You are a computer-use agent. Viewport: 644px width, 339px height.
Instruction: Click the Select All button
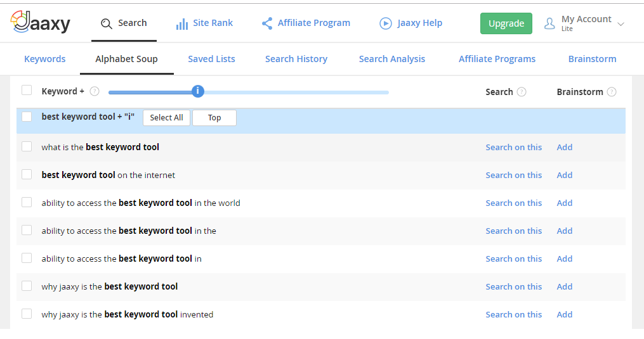[x=166, y=118]
